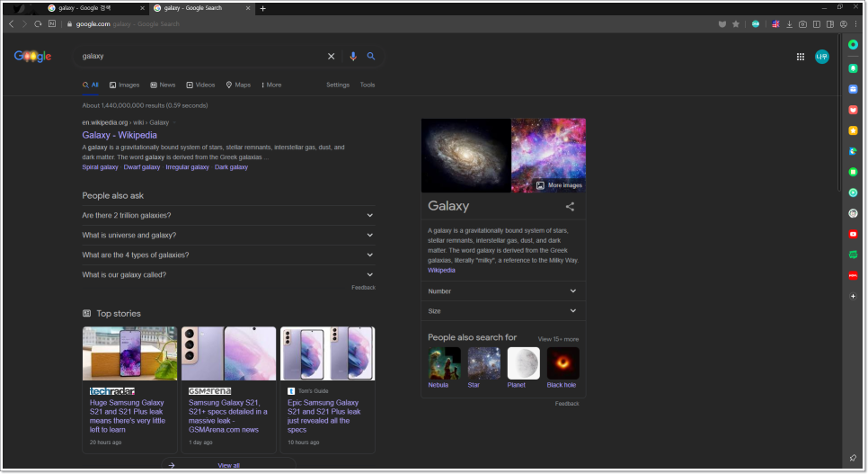868x474 pixels.
Task: Click View all top stories button
Action: click(x=228, y=465)
